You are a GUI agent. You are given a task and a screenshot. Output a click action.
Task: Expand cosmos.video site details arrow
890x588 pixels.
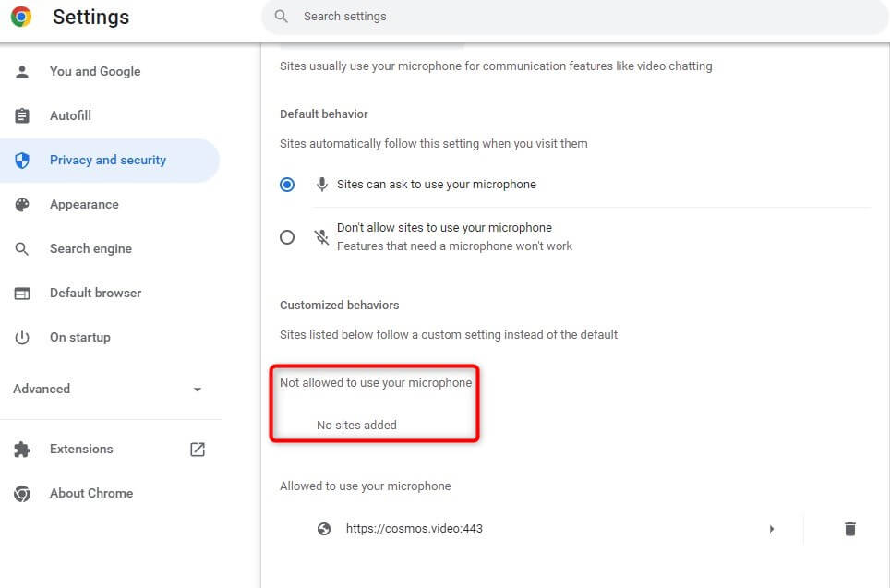point(772,529)
